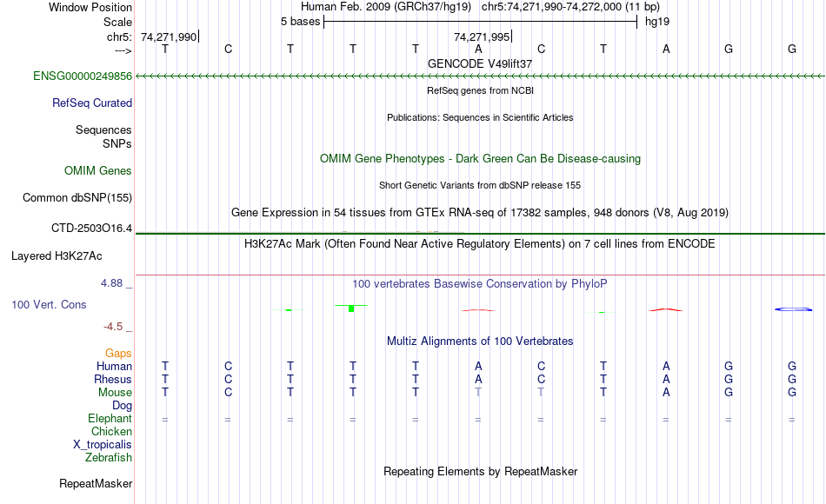
Task: Click the 74,271,995 ruler coordinate
Action: point(482,36)
